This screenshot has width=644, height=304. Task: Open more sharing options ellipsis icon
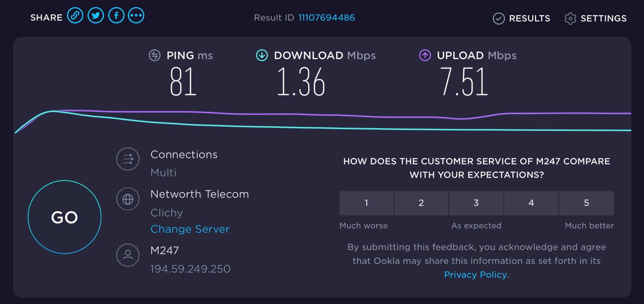(x=136, y=15)
